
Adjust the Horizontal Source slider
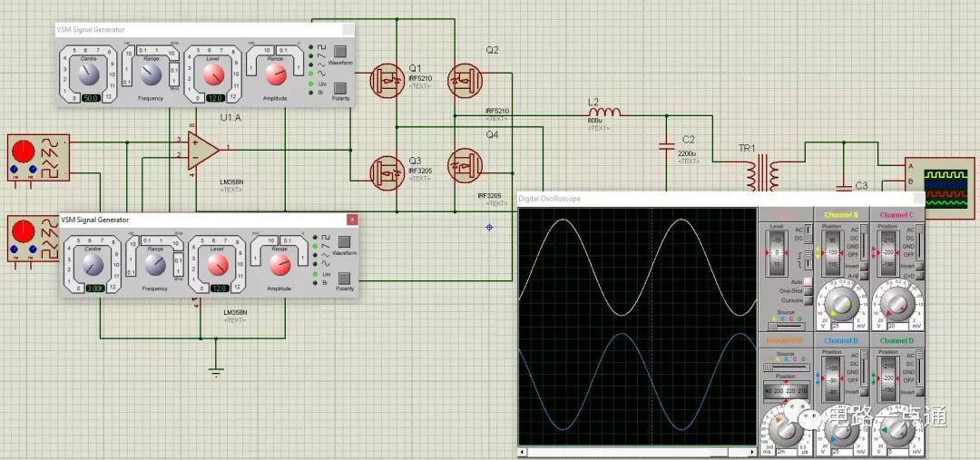pos(786,367)
